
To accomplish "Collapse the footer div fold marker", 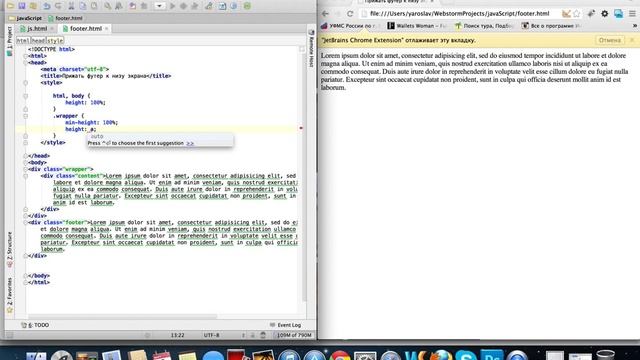I will coord(25,222).
